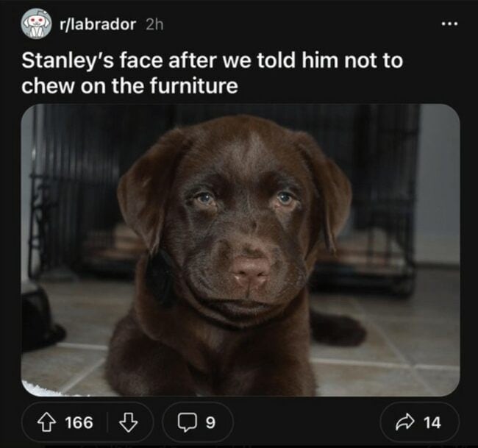This screenshot has width=478, height=448.
Task: Visit the r/labrador subreddit name link
Action: pyautogui.click(x=98, y=24)
